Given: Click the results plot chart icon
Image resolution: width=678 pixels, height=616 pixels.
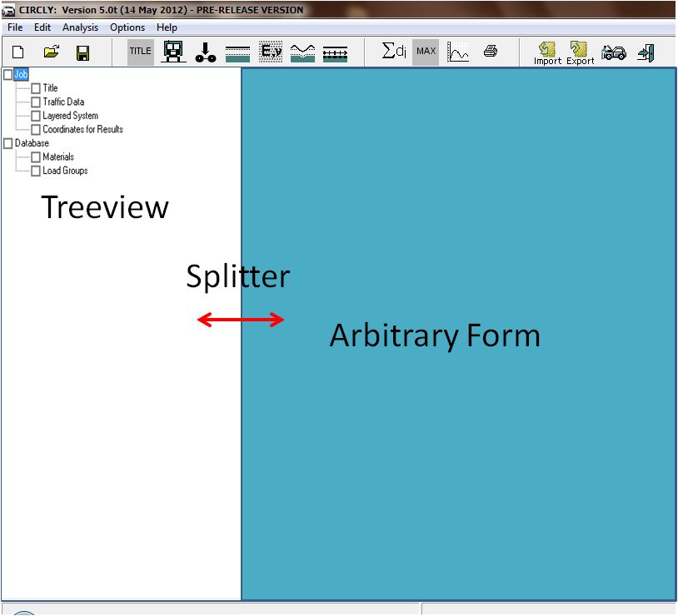Looking at the screenshot, I should [457, 51].
